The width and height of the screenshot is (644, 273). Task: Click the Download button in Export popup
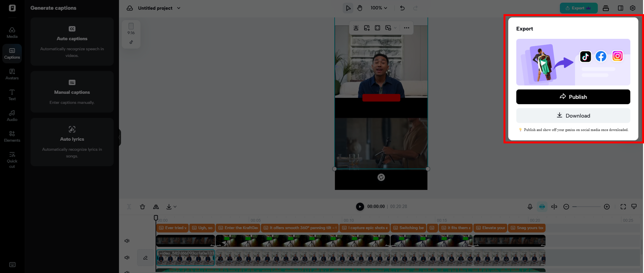click(573, 115)
